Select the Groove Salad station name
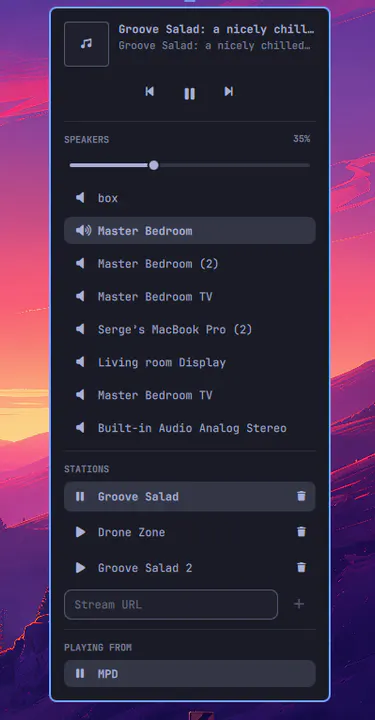The image size is (375, 720). coord(138,497)
